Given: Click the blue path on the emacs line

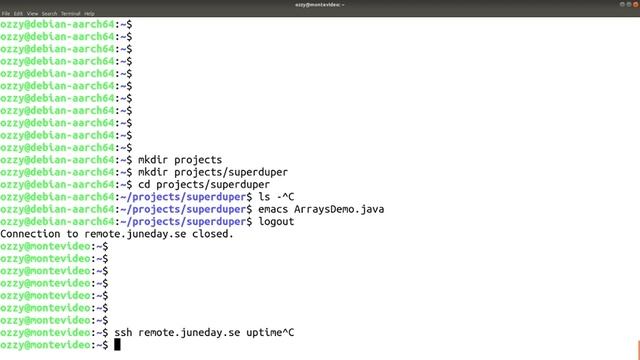Looking at the screenshot, I should pos(186,209).
